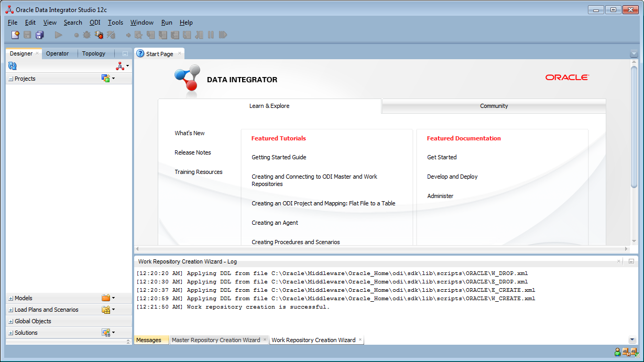The width and height of the screenshot is (644, 362).
Task: Open the dropdown arrow next to the repository icon
Action: 127,67
